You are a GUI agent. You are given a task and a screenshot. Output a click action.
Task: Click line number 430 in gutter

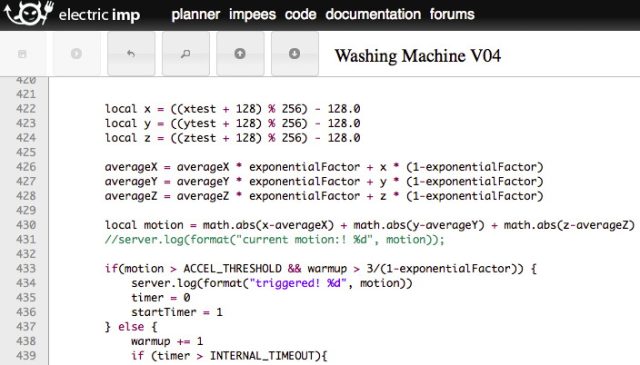(26, 225)
